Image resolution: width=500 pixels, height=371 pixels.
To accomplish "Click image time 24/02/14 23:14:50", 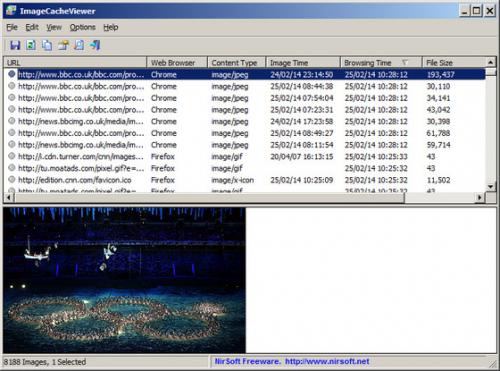I will pos(302,74).
